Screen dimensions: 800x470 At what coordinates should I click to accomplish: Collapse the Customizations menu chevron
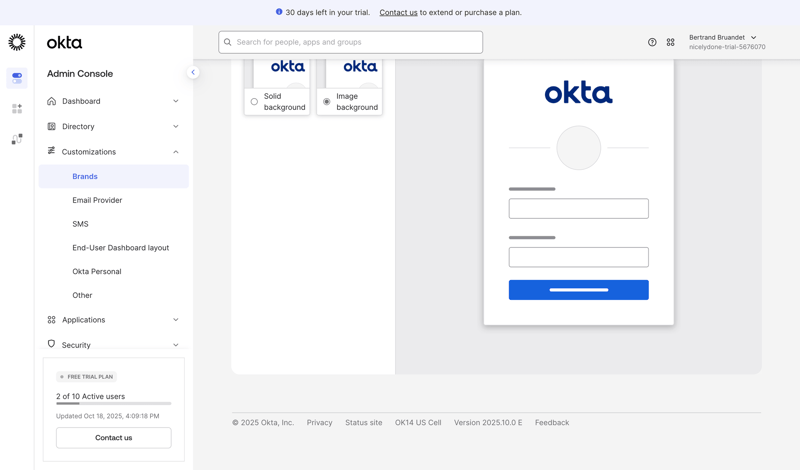click(176, 152)
